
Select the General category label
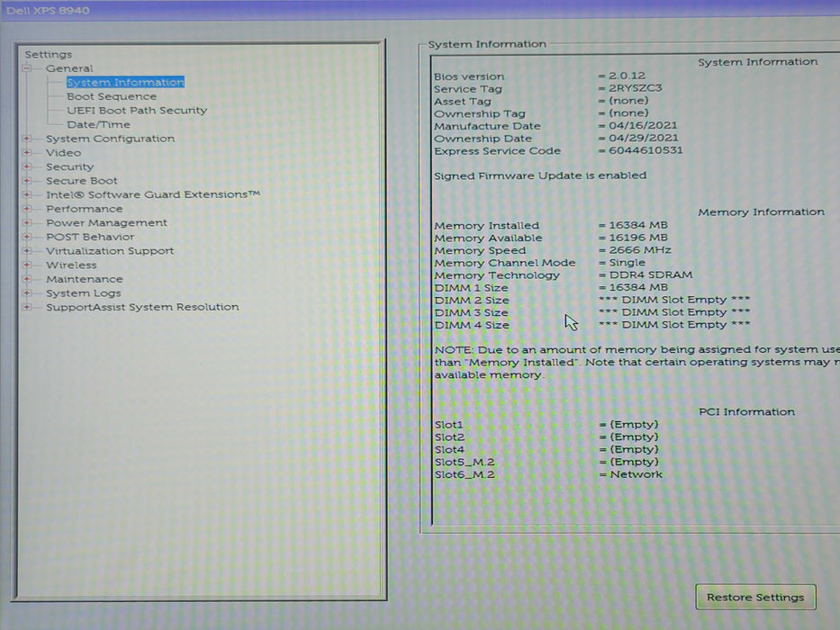pos(69,68)
